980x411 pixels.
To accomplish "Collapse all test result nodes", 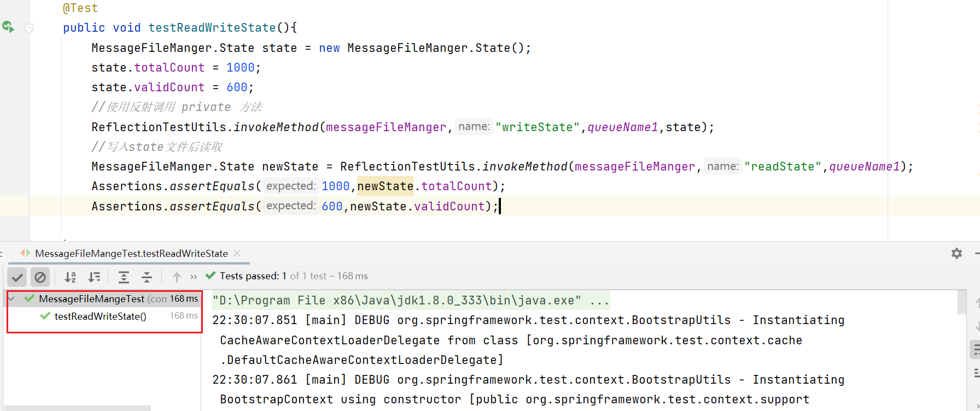I will (x=147, y=277).
